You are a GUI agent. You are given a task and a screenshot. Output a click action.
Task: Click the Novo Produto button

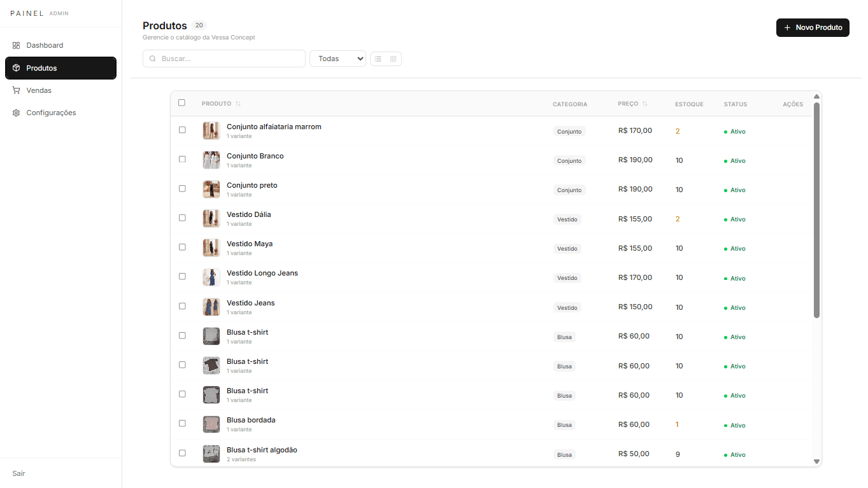pos(813,27)
